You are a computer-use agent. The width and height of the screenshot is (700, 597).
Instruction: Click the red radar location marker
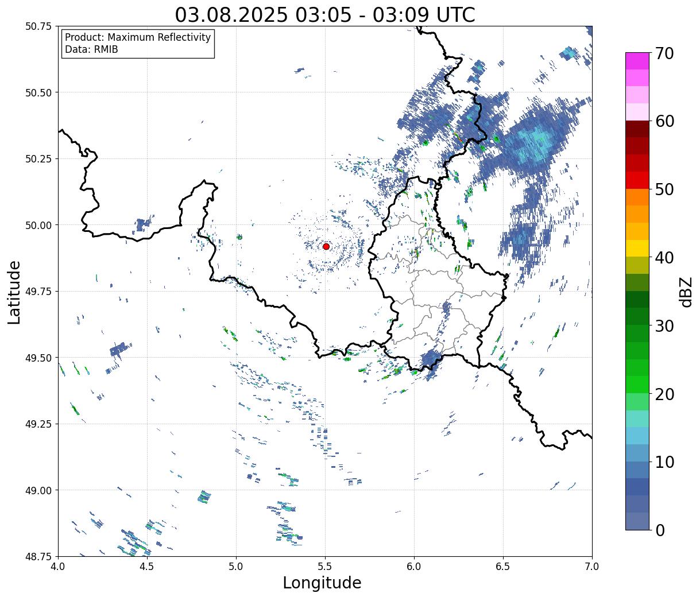(x=326, y=246)
